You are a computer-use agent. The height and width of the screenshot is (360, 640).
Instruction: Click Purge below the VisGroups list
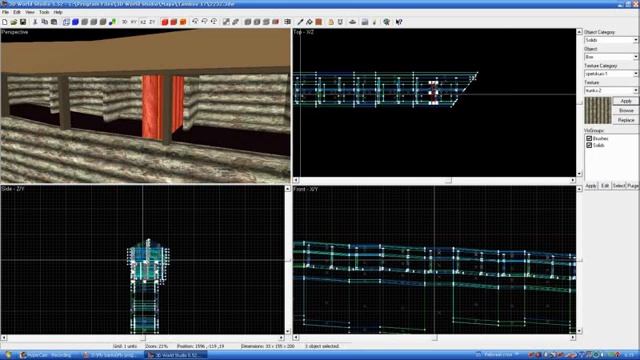[632, 186]
